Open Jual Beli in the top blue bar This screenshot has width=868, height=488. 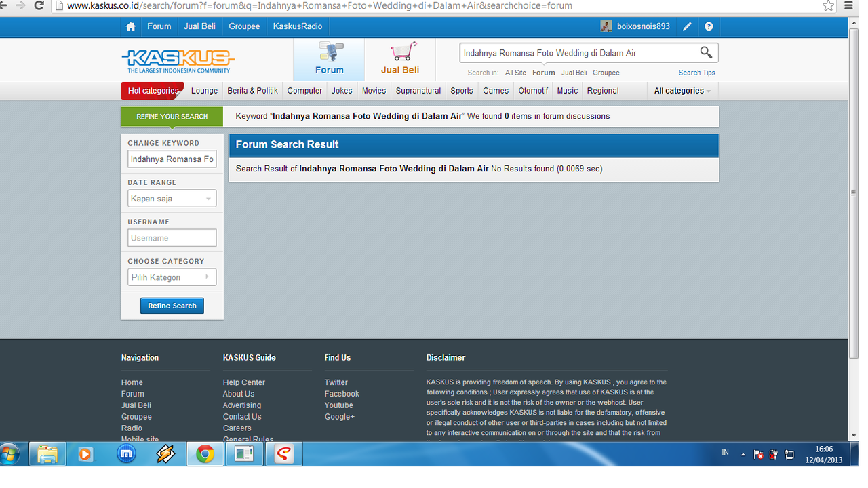tap(199, 26)
